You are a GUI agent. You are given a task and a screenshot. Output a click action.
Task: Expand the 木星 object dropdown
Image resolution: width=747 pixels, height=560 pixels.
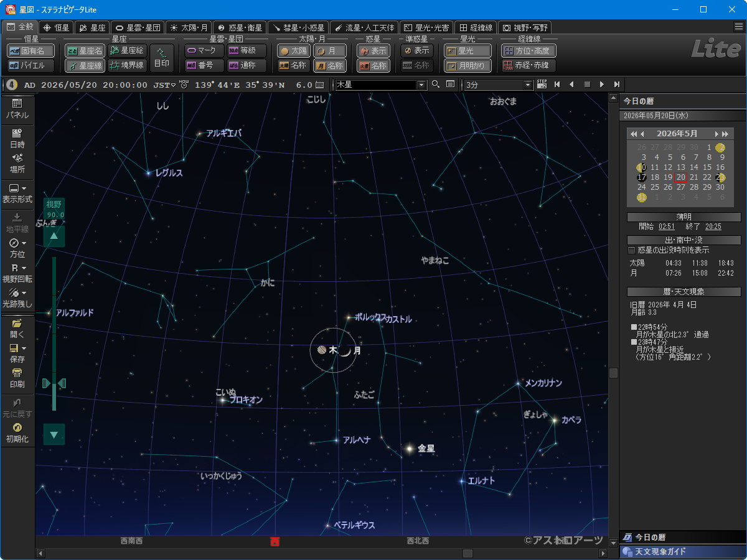click(421, 85)
